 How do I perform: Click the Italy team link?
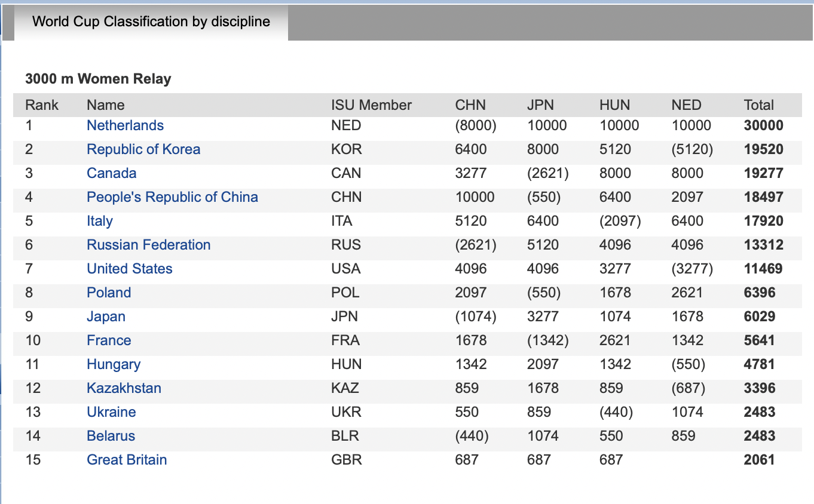tap(100, 221)
